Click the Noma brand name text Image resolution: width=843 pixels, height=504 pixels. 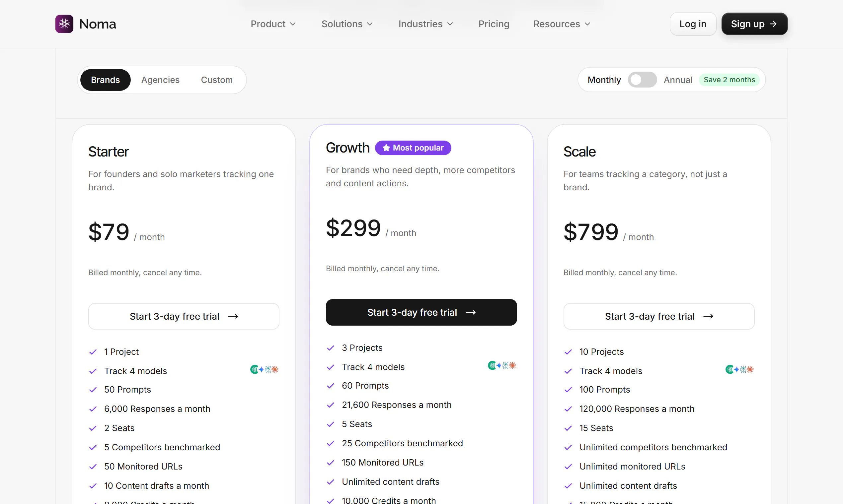[x=98, y=24]
